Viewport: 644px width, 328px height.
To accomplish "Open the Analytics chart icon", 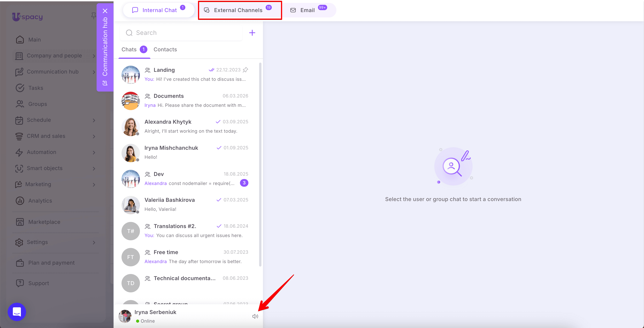I will tap(20, 201).
